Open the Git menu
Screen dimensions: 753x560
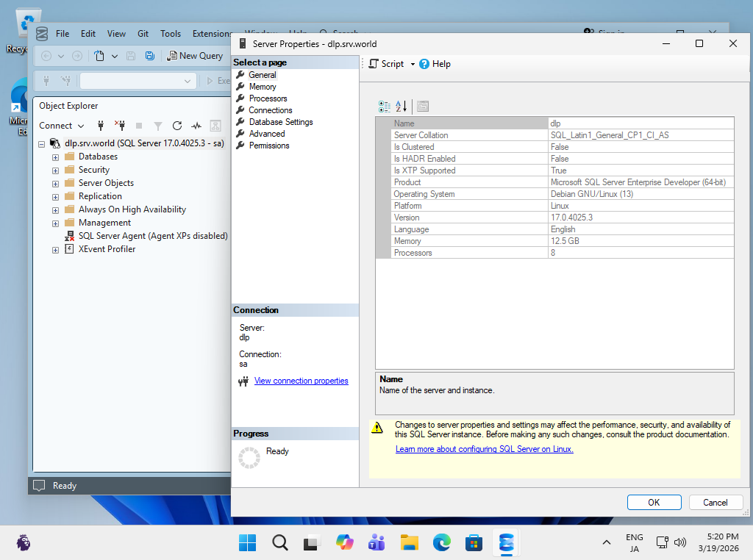pyautogui.click(x=143, y=34)
